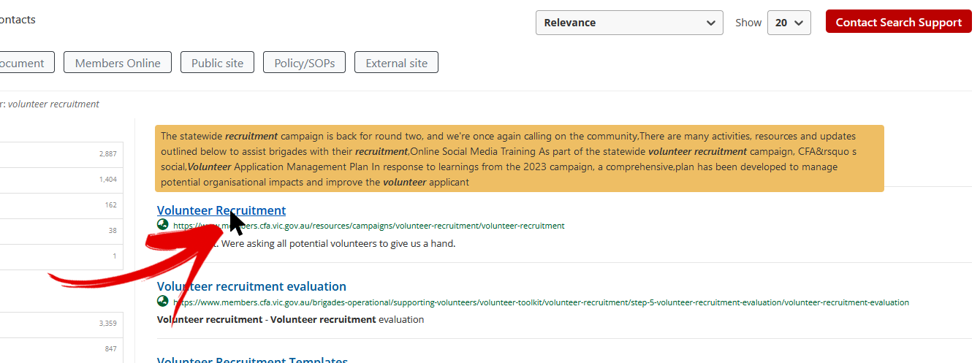Viewport: 980px width, 363px height.
Task: Click globe icon beside recruitment evaluation URL
Action: click(x=162, y=302)
